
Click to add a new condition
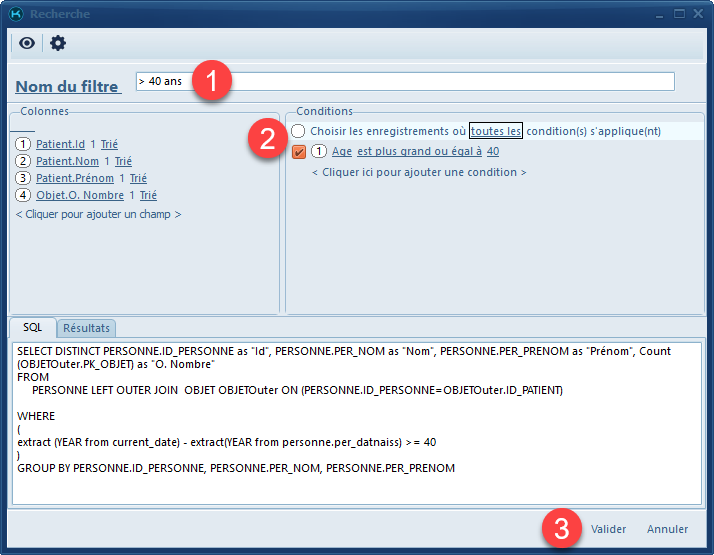pyautogui.click(x=418, y=172)
